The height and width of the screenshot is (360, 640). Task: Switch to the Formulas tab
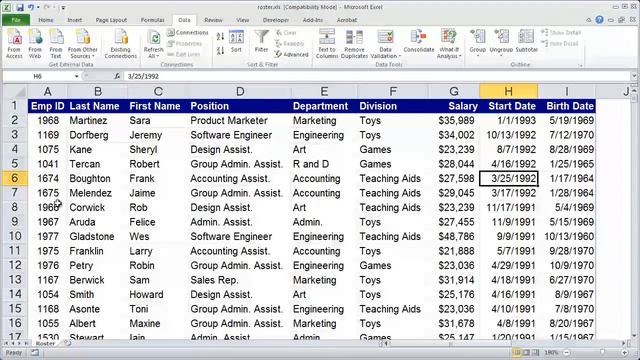153,20
